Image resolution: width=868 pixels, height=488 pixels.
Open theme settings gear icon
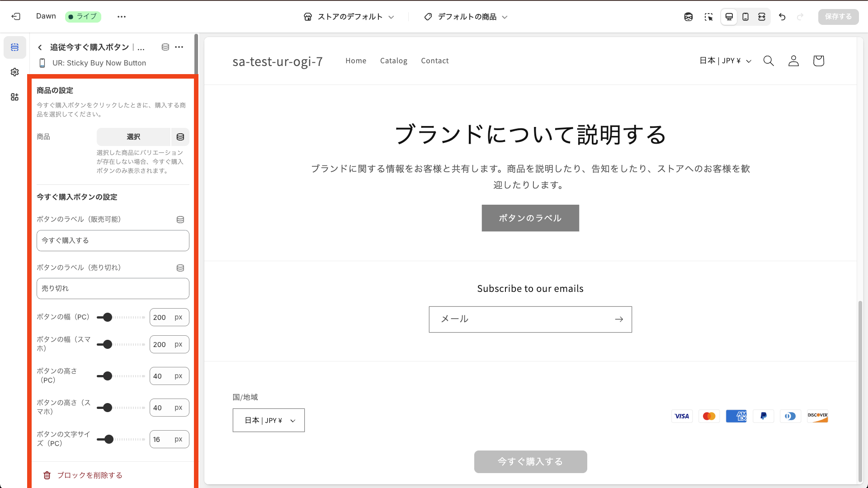(14, 72)
